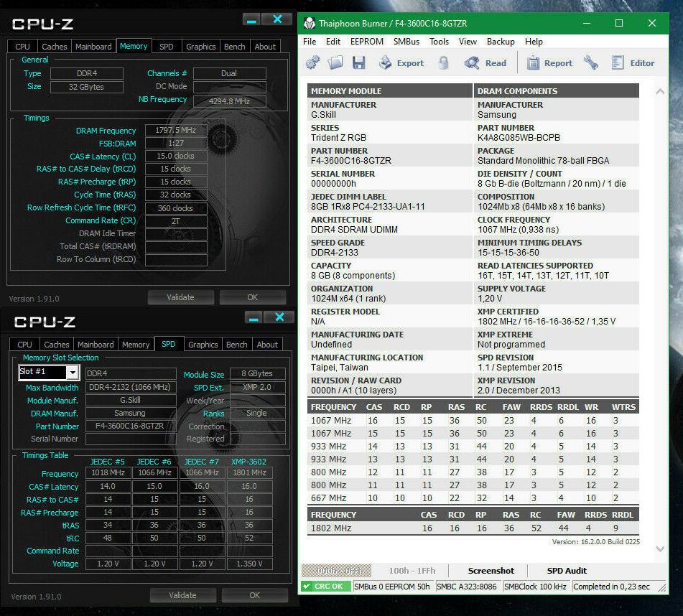The height and width of the screenshot is (616, 683).
Task: Switch to Caches tab in top CPU-Z window
Action: point(55,47)
